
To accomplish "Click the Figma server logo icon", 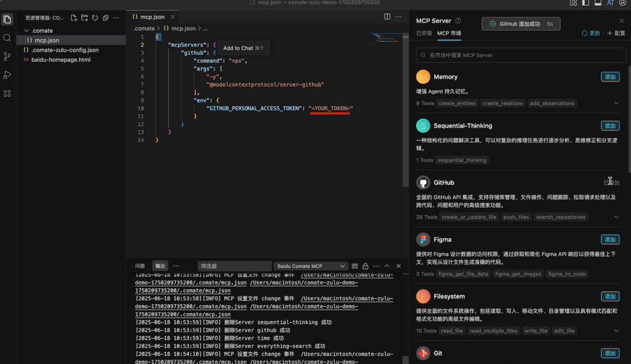I will (x=423, y=239).
